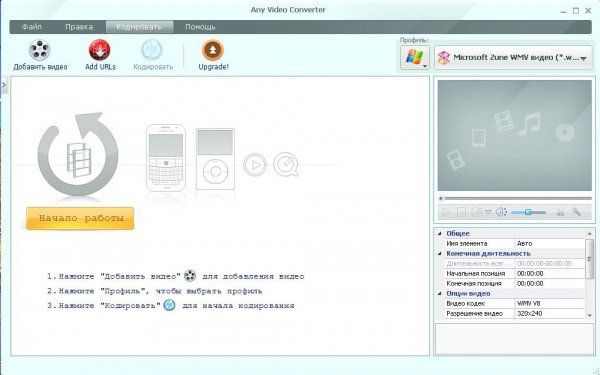Image resolution: width=600 pixels, height=375 pixels.
Task: Click the Видео кодек label
Action: click(x=465, y=303)
